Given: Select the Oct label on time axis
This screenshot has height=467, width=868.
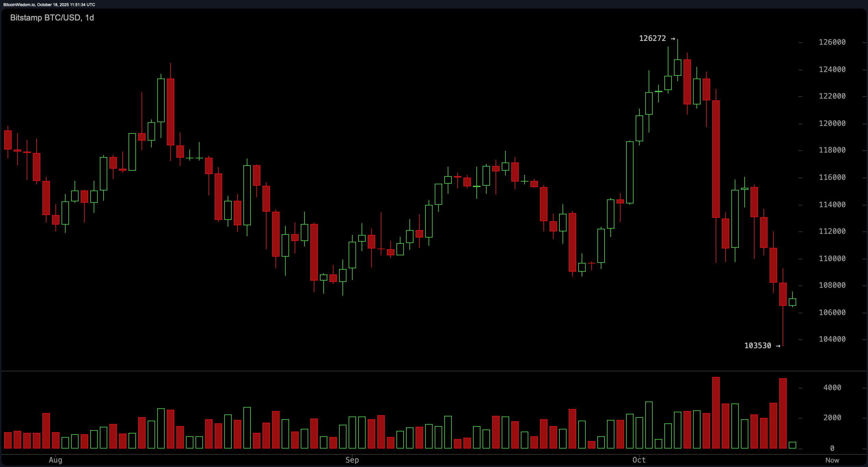Looking at the screenshot, I should [x=639, y=460].
